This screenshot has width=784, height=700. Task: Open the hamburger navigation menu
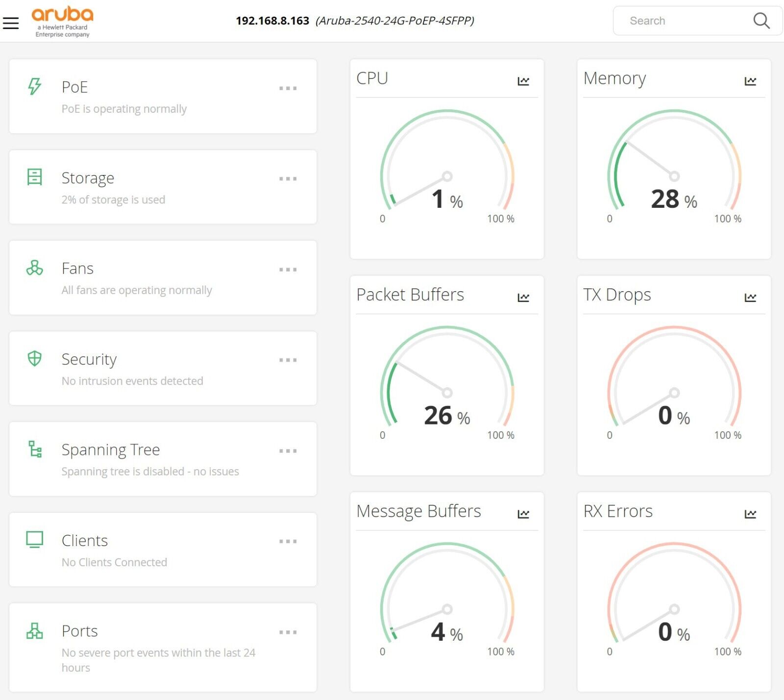pos(11,23)
